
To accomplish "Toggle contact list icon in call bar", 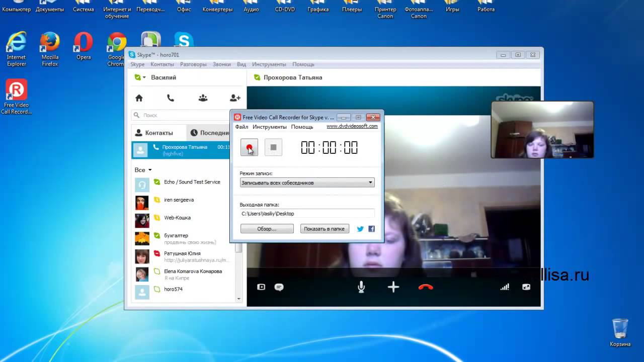I will (x=261, y=287).
